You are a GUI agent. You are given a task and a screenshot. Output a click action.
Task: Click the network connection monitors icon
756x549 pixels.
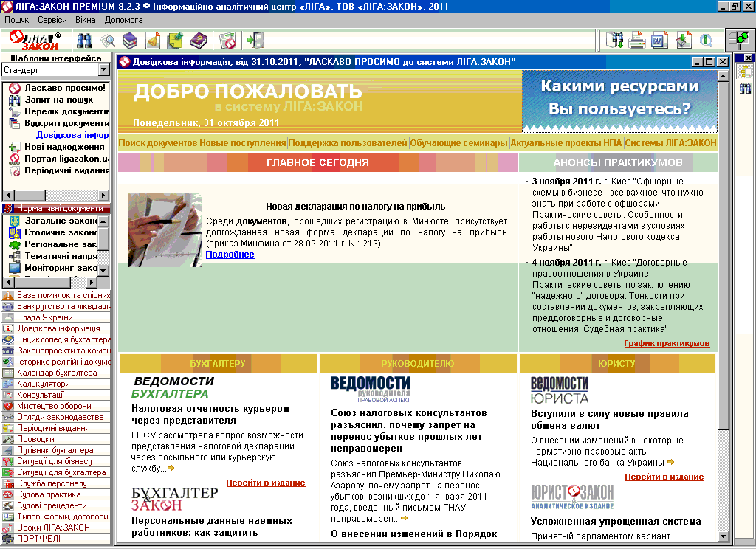coord(740,40)
